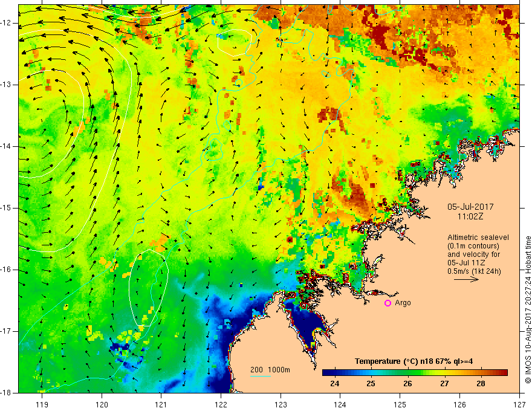
Task: Click the time label 11:02Z
Action: (x=470, y=217)
